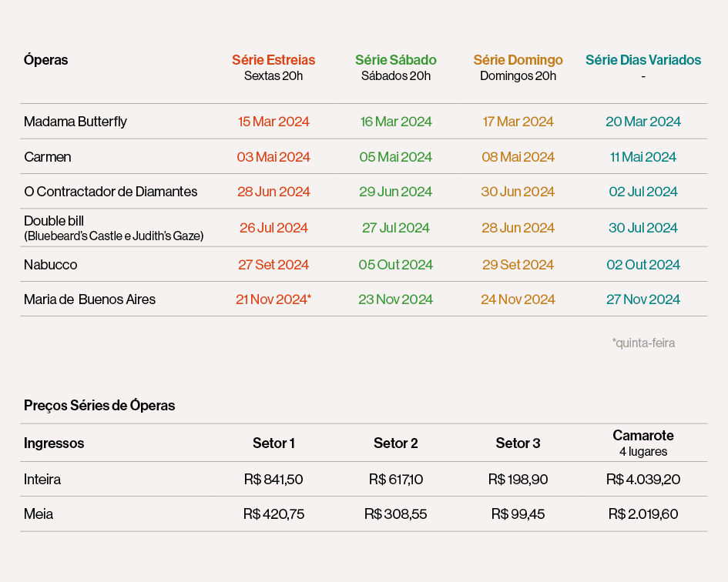This screenshot has width=728, height=582.
Task: Click the Inteira Setor 1 price R$ 841,50
Action: (273, 480)
